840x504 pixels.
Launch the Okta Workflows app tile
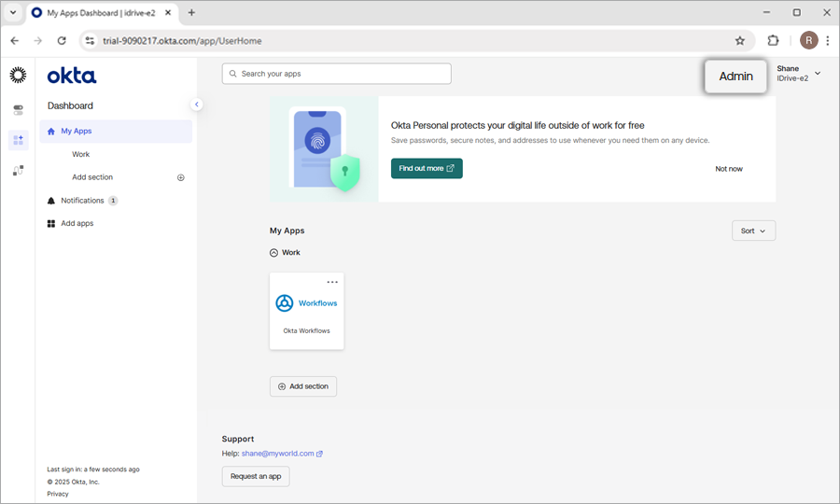point(307,313)
